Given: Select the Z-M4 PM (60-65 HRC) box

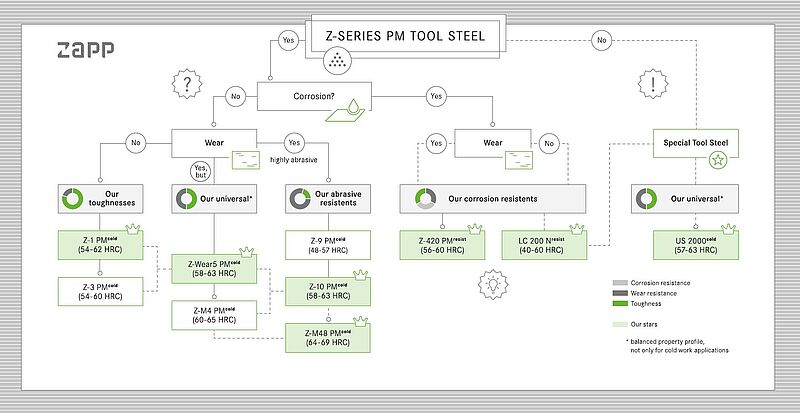Looking at the screenshot, I should (214, 315).
